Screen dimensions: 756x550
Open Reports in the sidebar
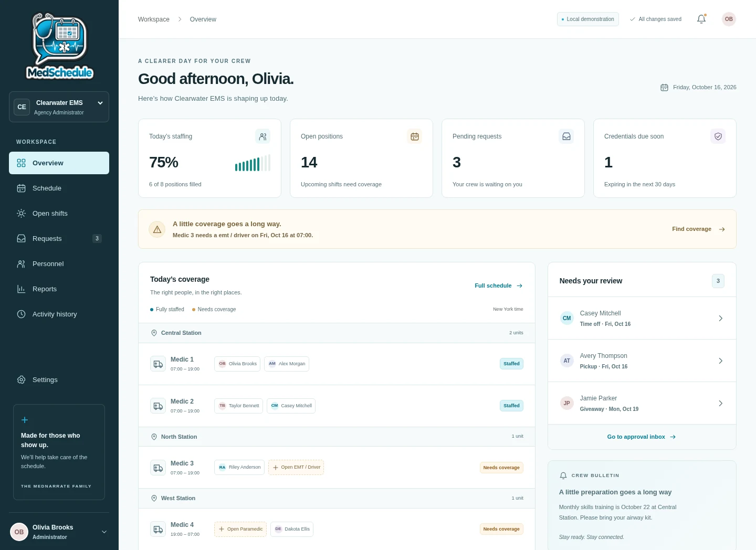[x=59, y=289]
